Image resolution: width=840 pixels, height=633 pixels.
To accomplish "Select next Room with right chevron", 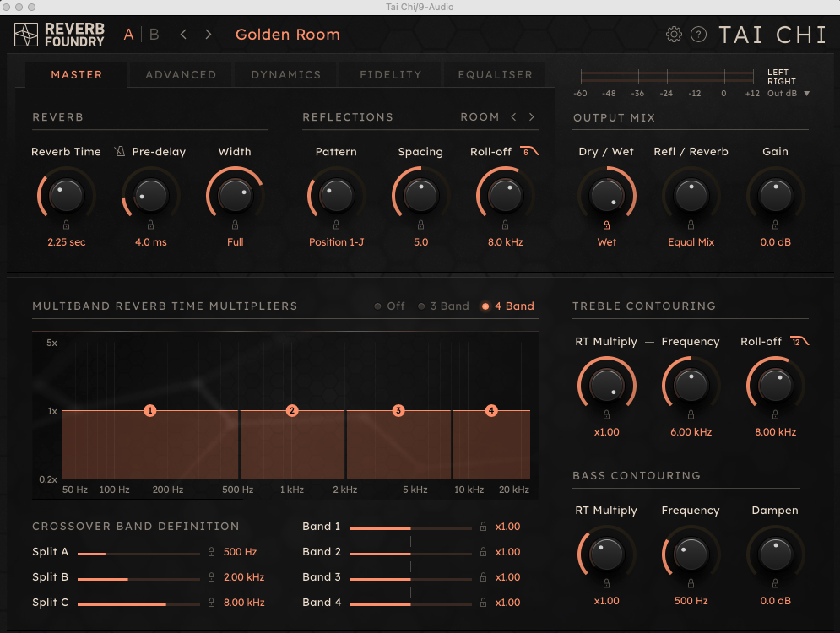I will point(531,116).
